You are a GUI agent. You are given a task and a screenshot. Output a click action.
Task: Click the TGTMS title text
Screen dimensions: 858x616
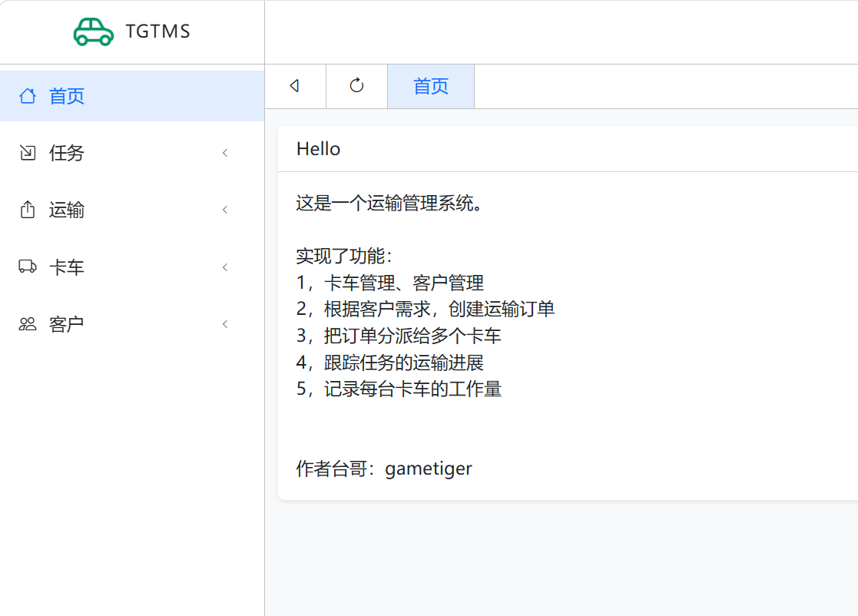pyautogui.click(x=157, y=31)
